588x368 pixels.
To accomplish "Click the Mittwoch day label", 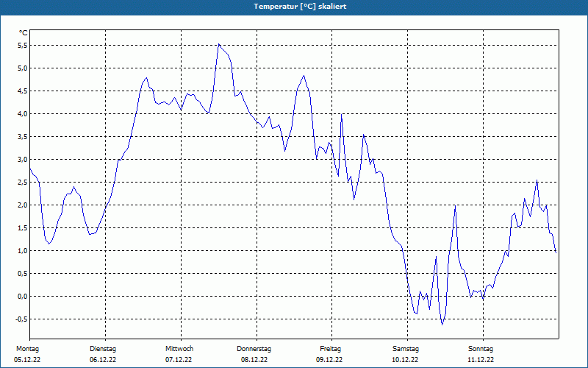I will 179,349.
